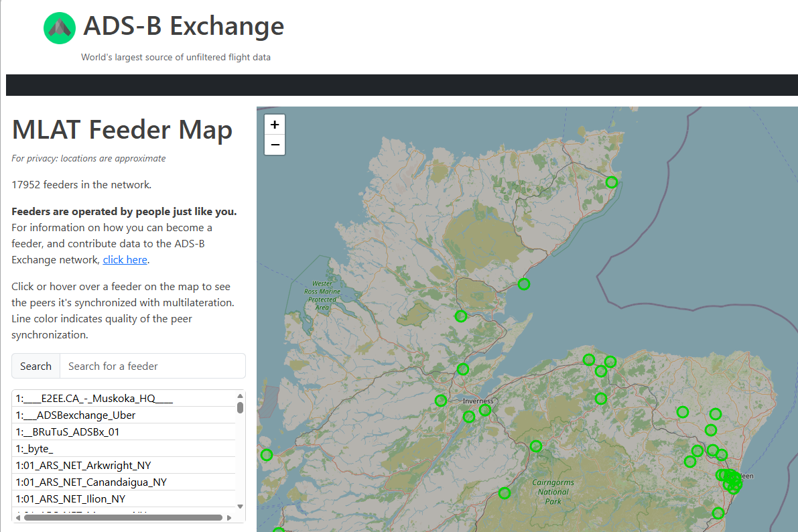The width and height of the screenshot is (798, 532).
Task: Click the MLAT Feeder Map heading
Action: (x=122, y=129)
